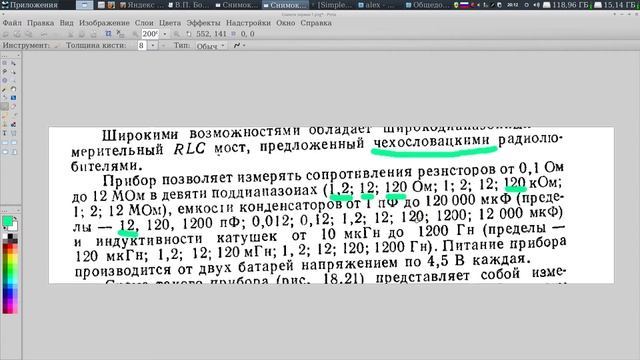This screenshot has height=360, width=640.
Task: Click the Save toolbar icon
Action: point(29,34)
